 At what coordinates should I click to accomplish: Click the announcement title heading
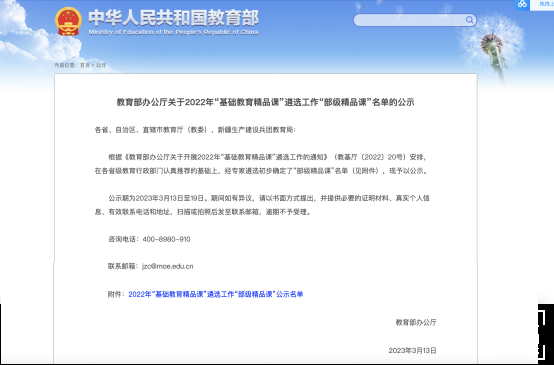pyautogui.click(x=265, y=102)
